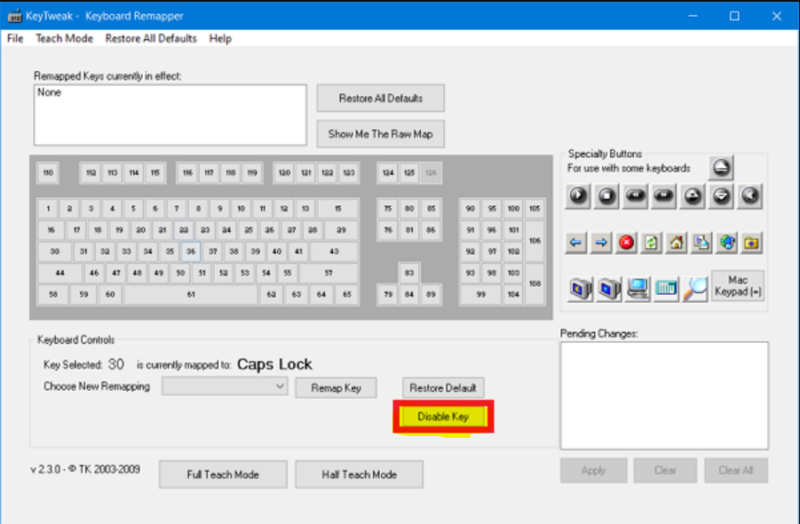Select the browser Back blue arrow
Screen dimensions: 800x524
pyautogui.click(x=577, y=242)
